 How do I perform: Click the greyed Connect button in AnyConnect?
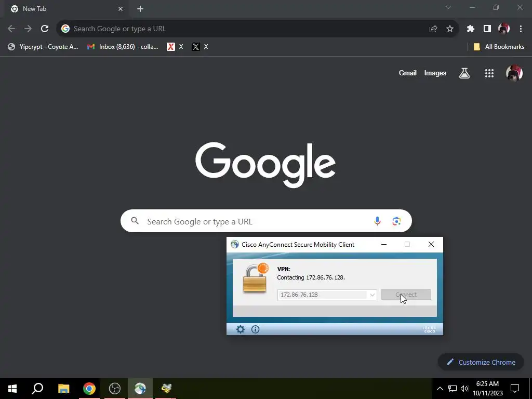coord(406,295)
